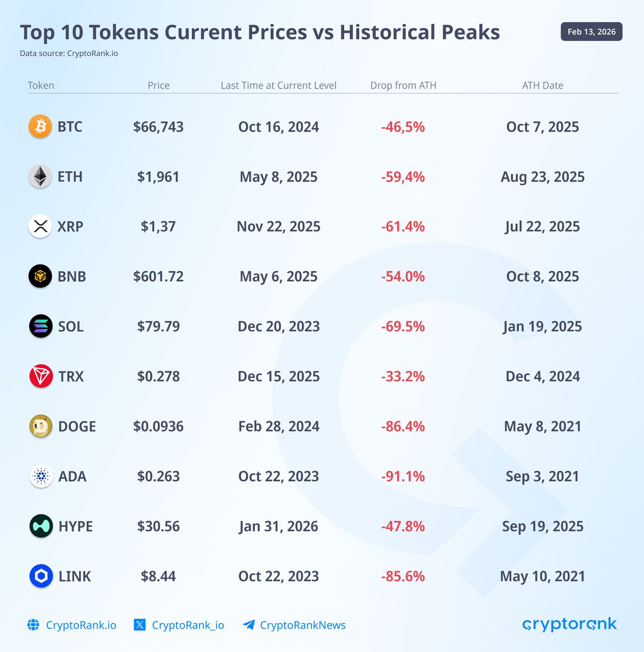The width and height of the screenshot is (644, 652).
Task: Click the Feb 13, 2026 date badge
Action: 591,32
